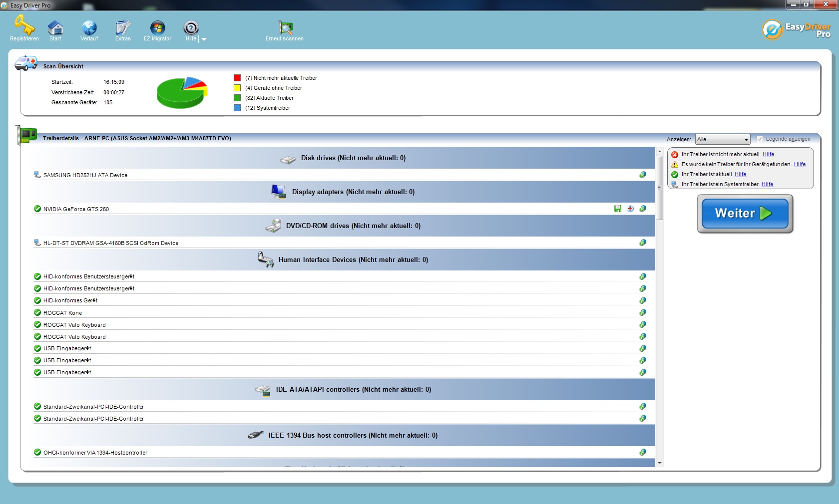Open Hilfe link for outdated driver
Screen dimensions: 839x504
pyautogui.click(x=768, y=154)
